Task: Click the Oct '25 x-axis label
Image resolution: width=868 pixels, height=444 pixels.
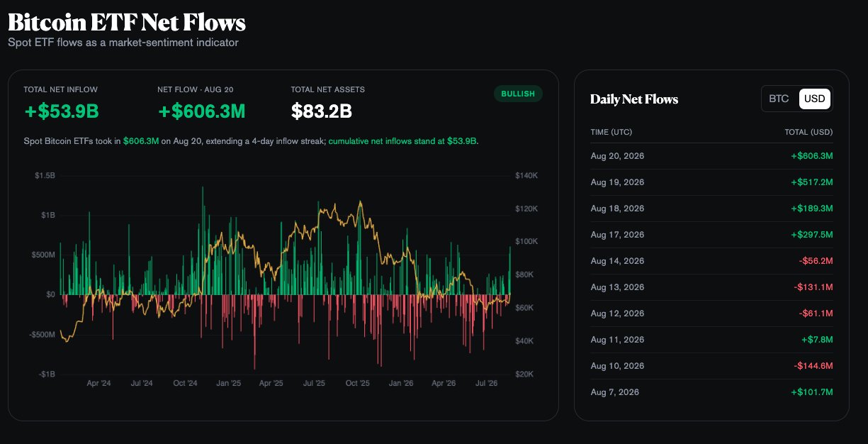Action: point(357,383)
